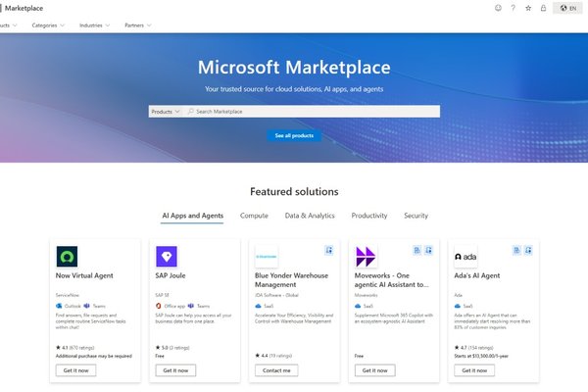Expand the Categories menu

click(x=48, y=25)
